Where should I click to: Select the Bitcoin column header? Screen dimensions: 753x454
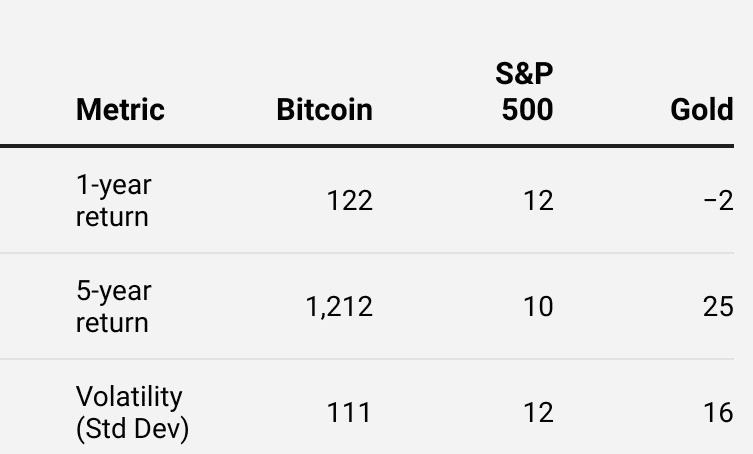(x=324, y=109)
